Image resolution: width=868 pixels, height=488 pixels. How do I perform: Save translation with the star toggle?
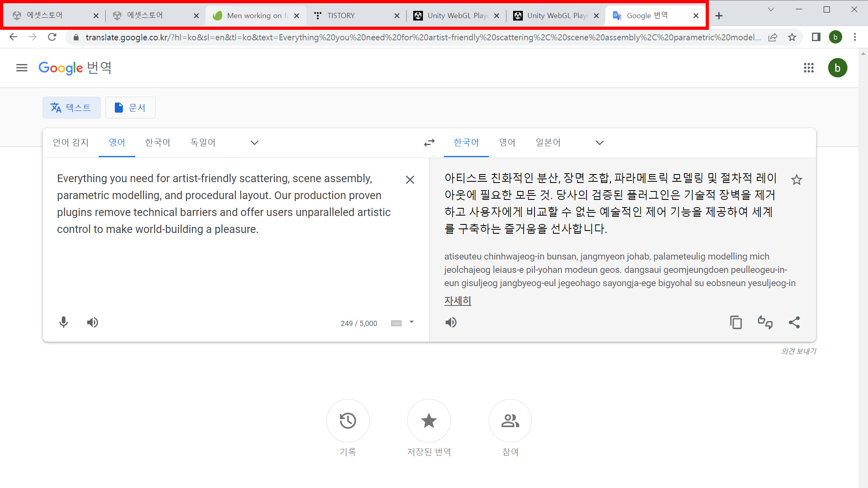coord(796,180)
